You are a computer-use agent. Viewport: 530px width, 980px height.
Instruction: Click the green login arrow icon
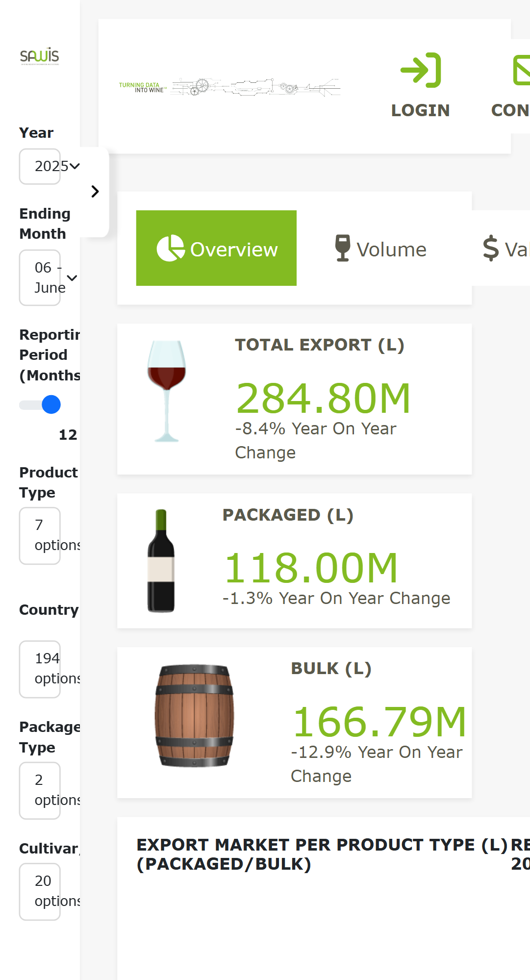pos(421,70)
